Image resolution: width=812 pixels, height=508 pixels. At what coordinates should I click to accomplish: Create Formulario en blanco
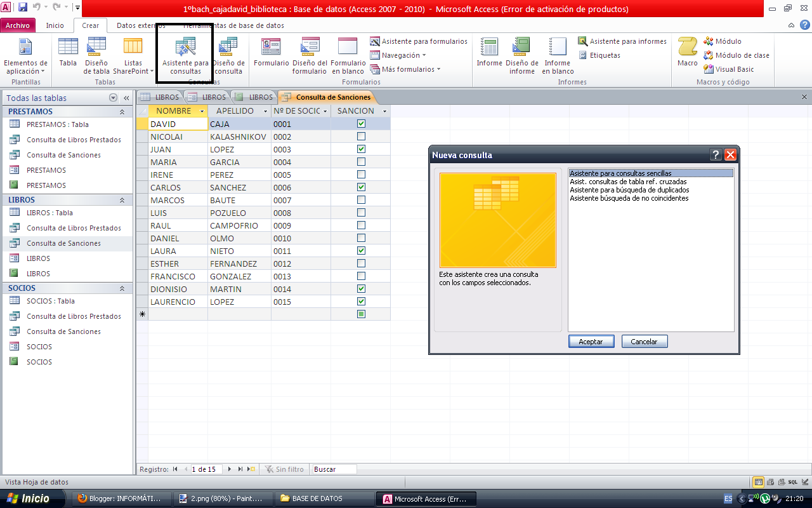tap(348, 56)
